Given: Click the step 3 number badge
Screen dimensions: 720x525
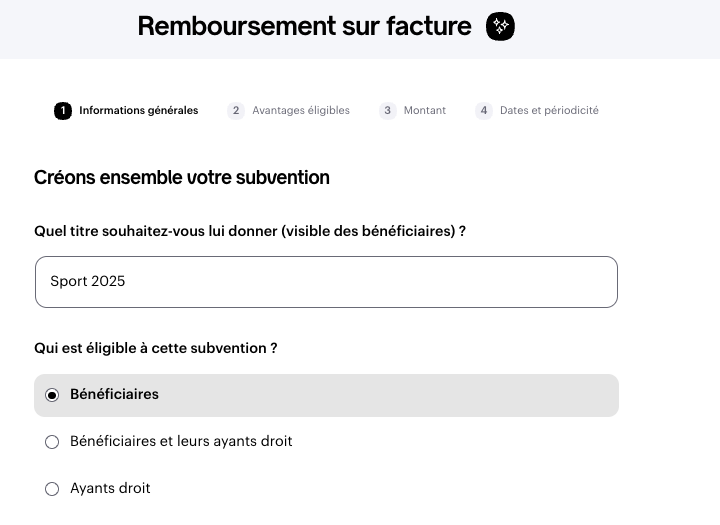Looking at the screenshot, I should (388, 111).
